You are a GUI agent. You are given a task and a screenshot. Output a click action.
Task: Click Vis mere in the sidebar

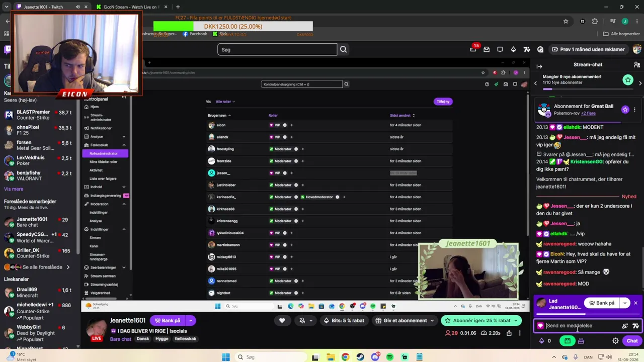coord(14,189)
